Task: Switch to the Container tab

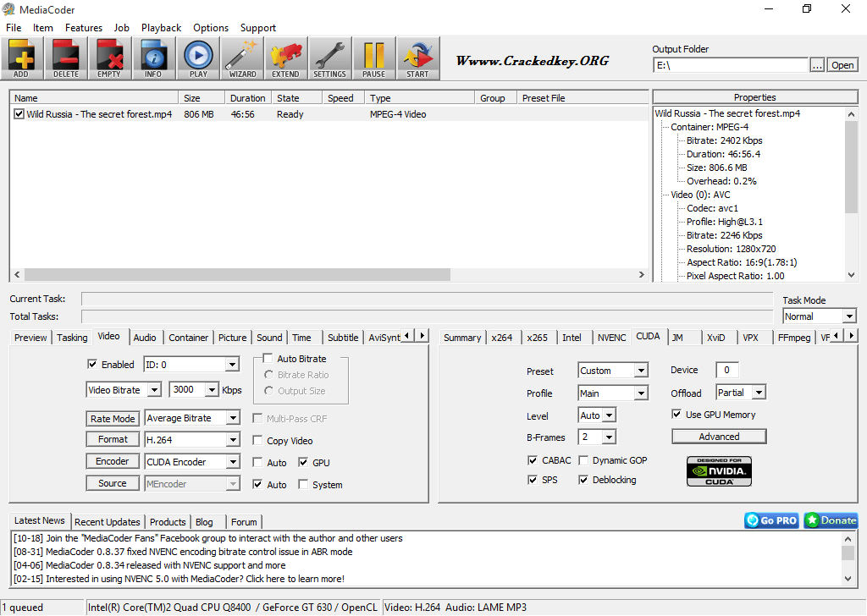Action: pyautogui.click(x=189, y=338)
